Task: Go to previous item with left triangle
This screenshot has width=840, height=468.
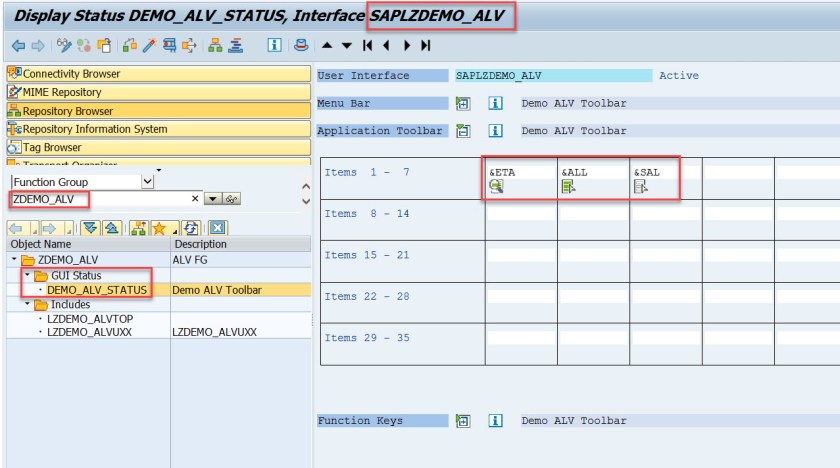Action: pyautogui.click(x=386, y=46)
